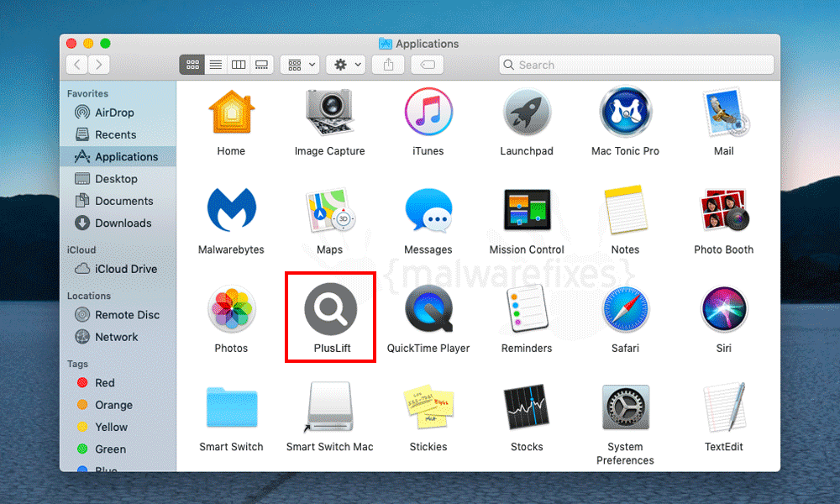Click the Photo Booth app
Image resolution: width=840 pixels, height=504 pixels.
(x=724, y=210)
